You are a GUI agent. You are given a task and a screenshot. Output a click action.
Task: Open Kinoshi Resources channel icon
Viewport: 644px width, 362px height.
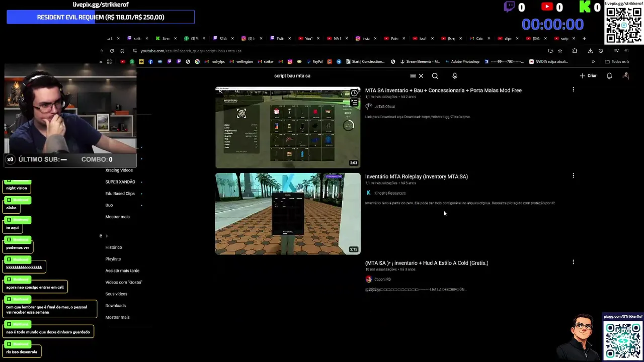tap(369, 193)
